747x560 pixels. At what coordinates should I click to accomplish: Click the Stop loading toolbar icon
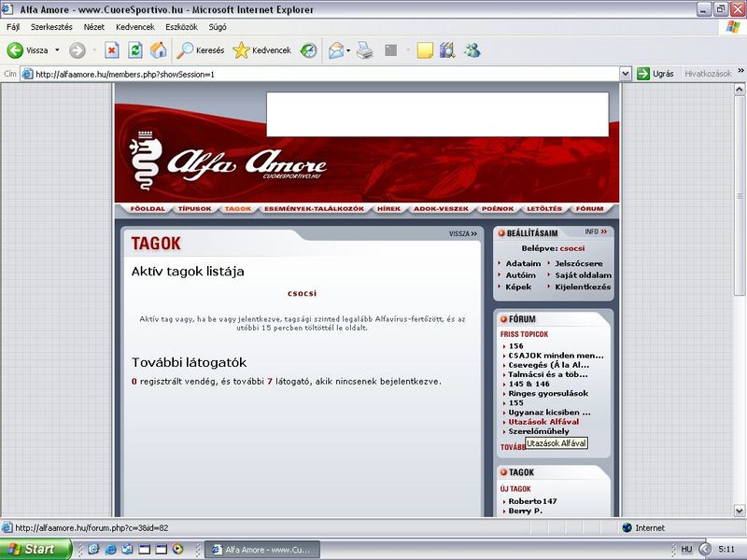pos(112,50)
